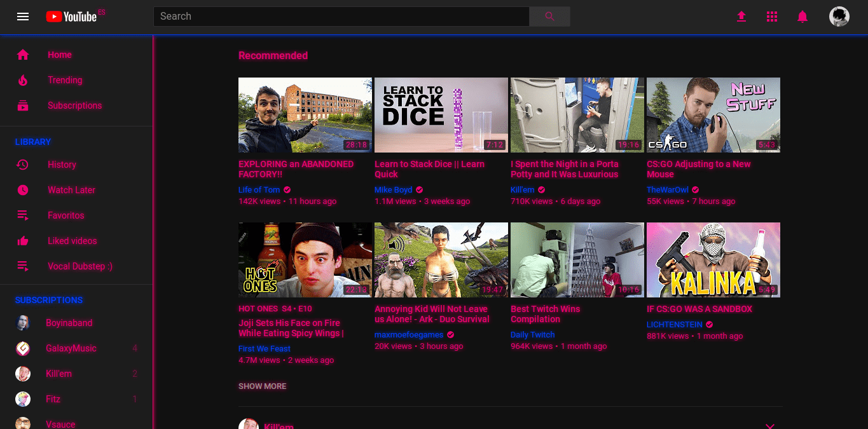This screenshot has height=429, width=868.
Task: Open the CS:GO New Stuff thumbnail
Action: tap(713, 115)
